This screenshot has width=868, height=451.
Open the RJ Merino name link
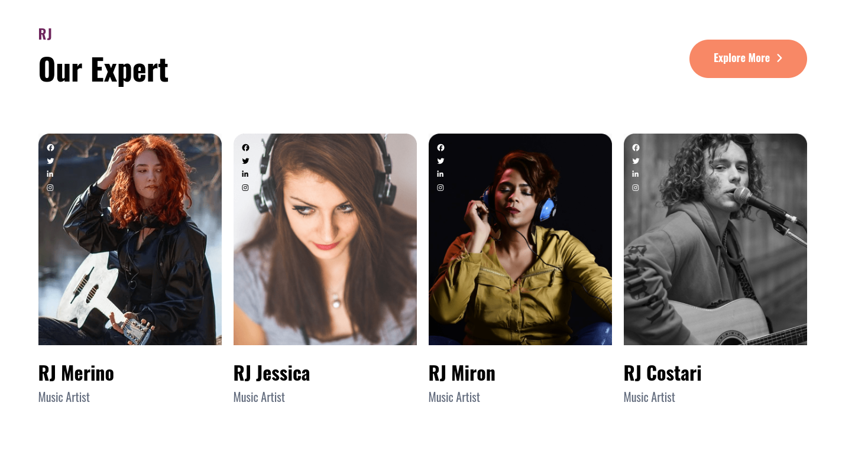[76, 373]
